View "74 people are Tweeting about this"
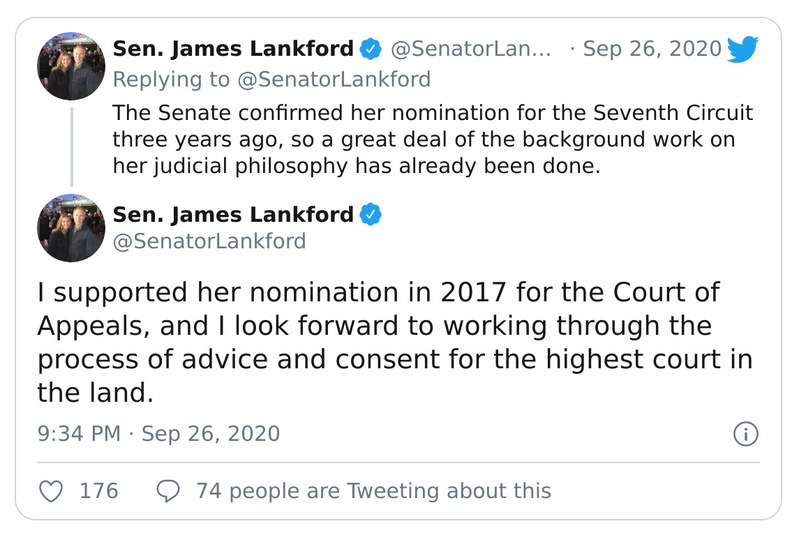Image resolution: width=799 pixels, height=542 pixels. tap(373, 490)
